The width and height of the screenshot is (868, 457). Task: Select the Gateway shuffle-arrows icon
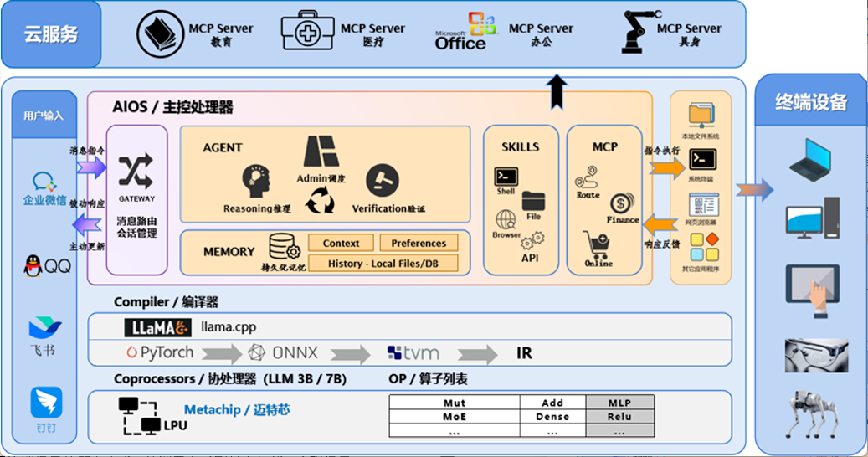point(136,170)
